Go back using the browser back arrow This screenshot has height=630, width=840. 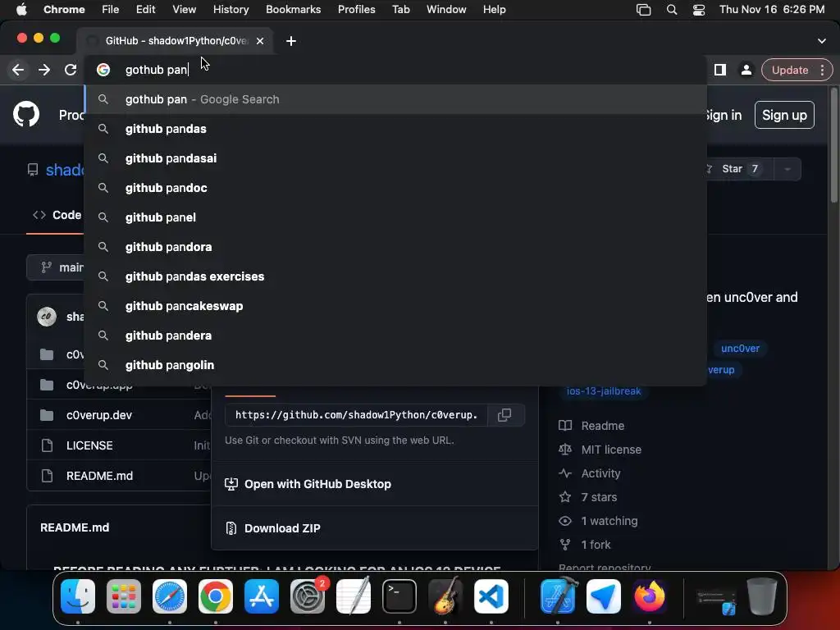18,70
